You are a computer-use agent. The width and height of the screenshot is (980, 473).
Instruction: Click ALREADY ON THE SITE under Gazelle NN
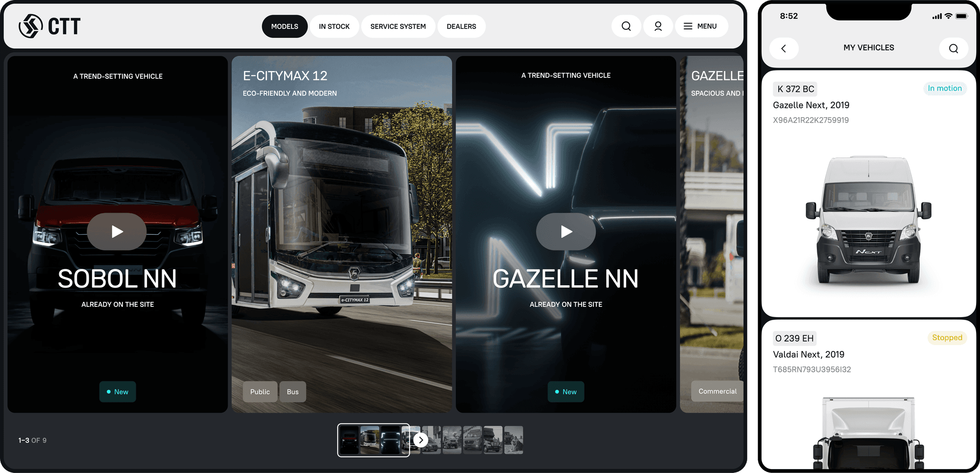click(x=566, y=304)
